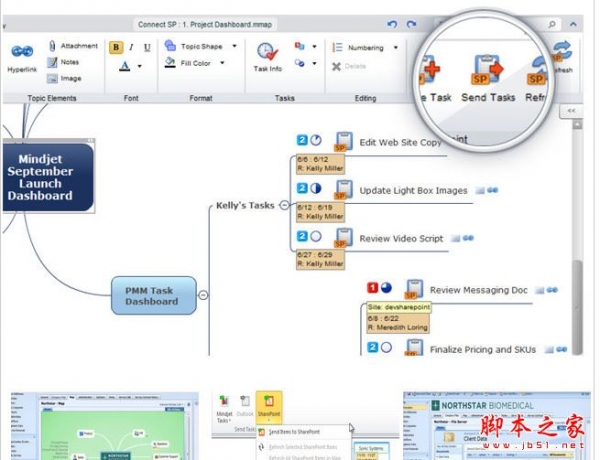600x460 pixels.
Task: Click SharePoint button in the bottom thumbnail
Action: 269,406
